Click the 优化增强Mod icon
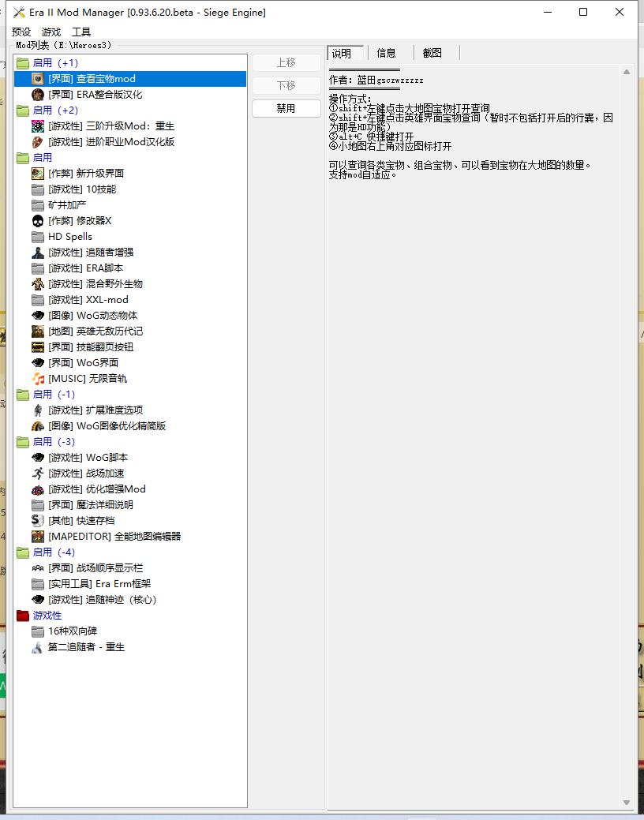644x820 pixels. [38, 489]
